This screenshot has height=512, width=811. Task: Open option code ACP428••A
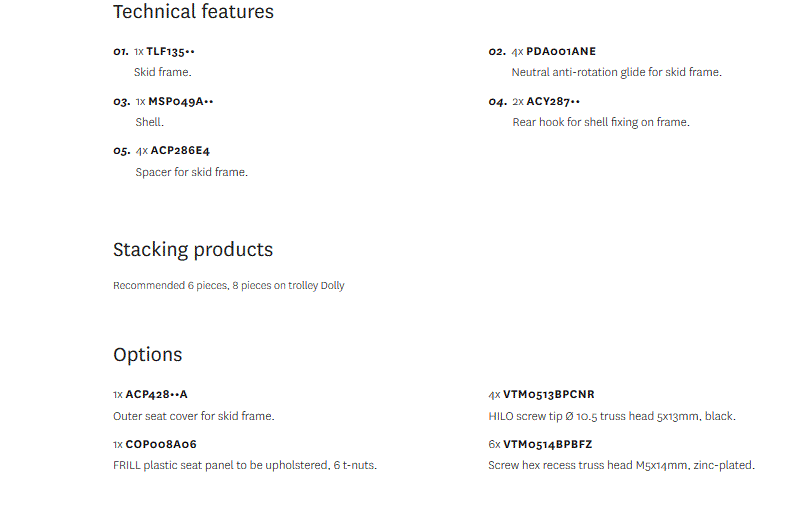(156, 395)
